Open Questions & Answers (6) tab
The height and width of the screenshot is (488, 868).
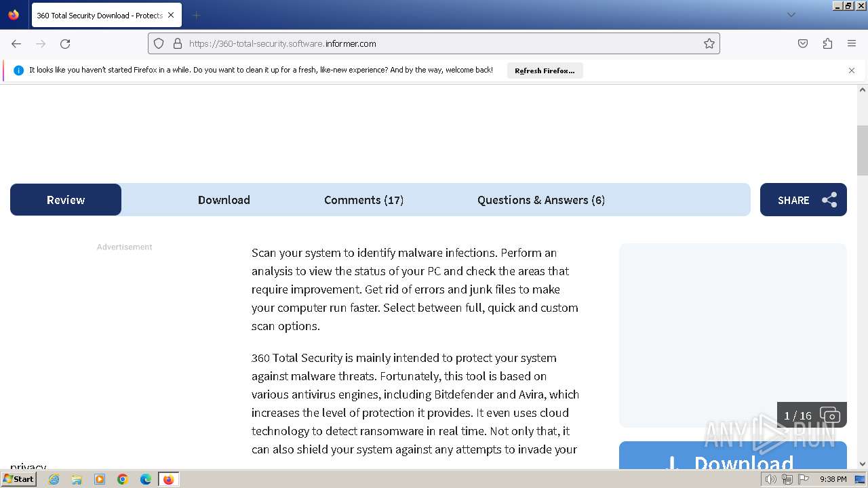(x=541, y=200)
